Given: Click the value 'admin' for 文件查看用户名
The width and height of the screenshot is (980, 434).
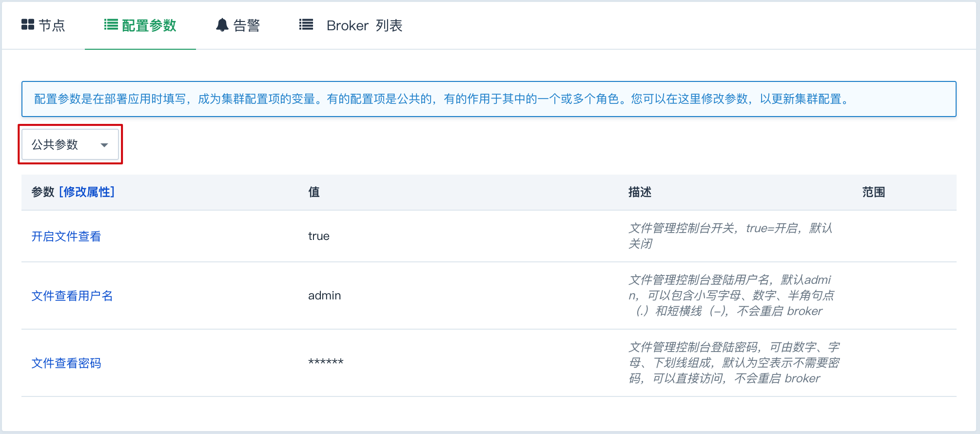Looking at the screenshot, I should click(x=325, y=296).
